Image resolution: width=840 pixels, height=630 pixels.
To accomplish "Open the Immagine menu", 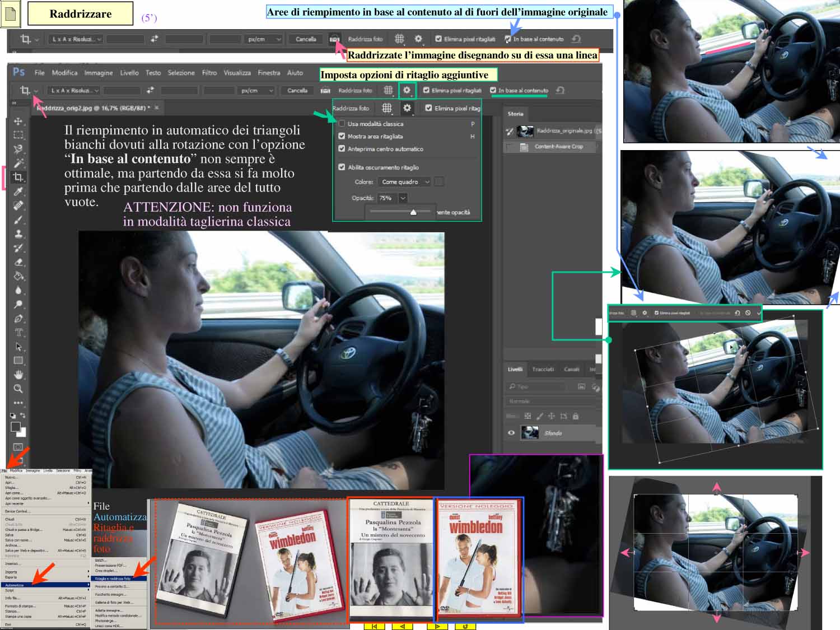I will 99,73.
